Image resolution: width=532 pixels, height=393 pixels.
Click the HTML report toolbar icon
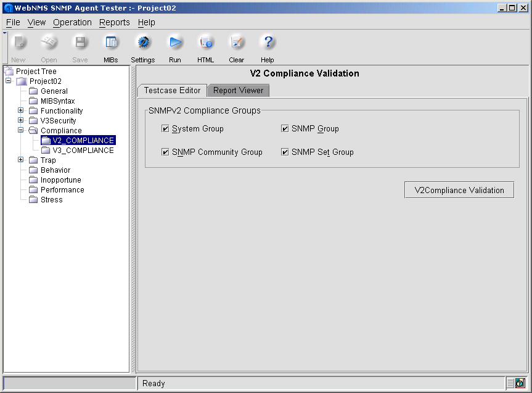pos(206,42)
